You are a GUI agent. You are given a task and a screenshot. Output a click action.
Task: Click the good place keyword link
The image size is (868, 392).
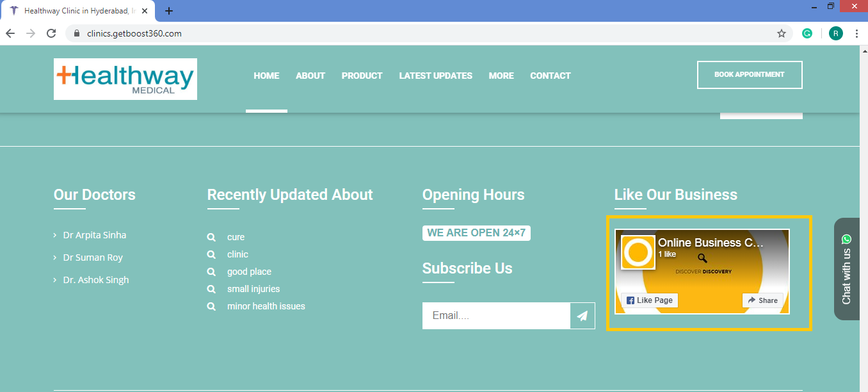tap(249, 272)
